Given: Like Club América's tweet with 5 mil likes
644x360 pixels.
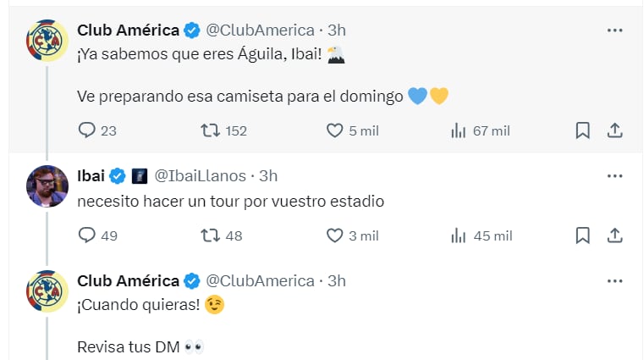Looking at the screenshot, I should pyautogui.click(x=335, y=130).
